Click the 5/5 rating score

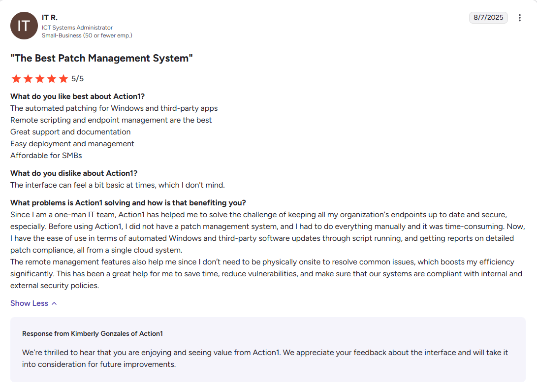(x=77, y=79)
